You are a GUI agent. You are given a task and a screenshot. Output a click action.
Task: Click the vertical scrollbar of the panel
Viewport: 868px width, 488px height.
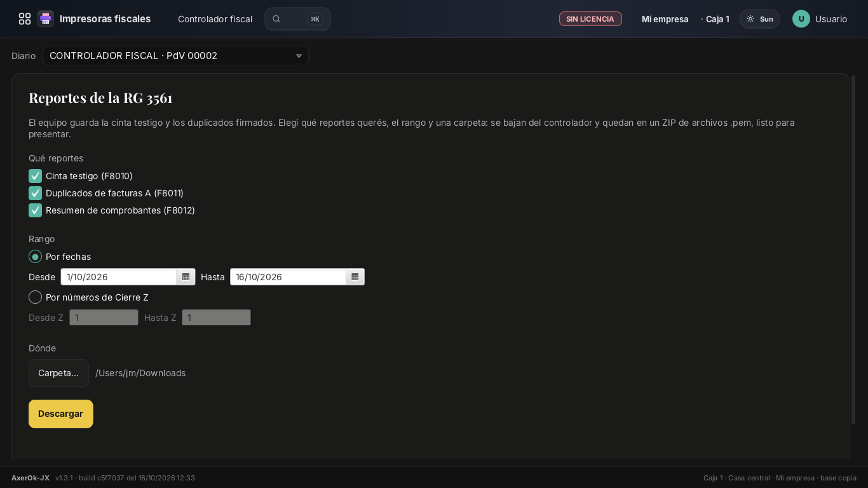pos(853,249)
